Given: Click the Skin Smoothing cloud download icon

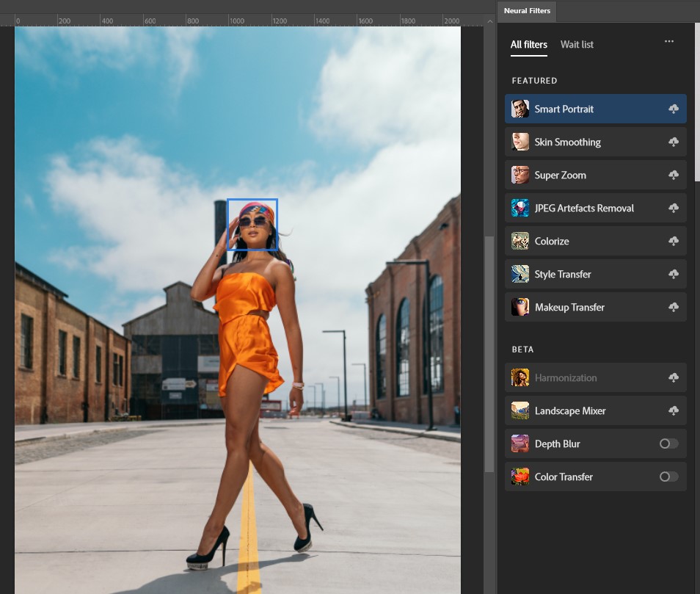Looking at the screenshot, I should (x=673, y=142).
